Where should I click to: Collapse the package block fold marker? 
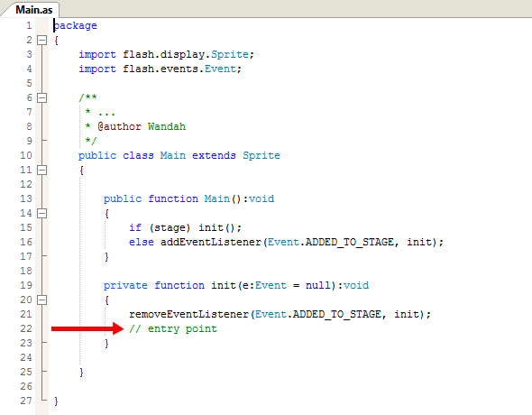(41, 41)
